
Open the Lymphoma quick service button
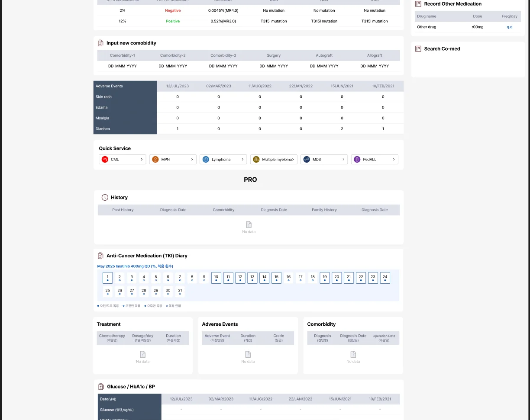click(x=223, y=160)
